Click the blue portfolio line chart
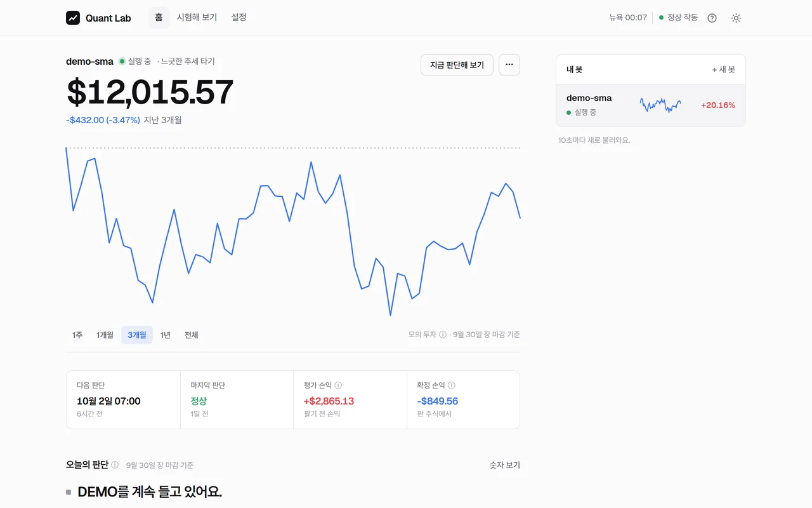Viewport: 812px width, 508px height. coord(293,232)
